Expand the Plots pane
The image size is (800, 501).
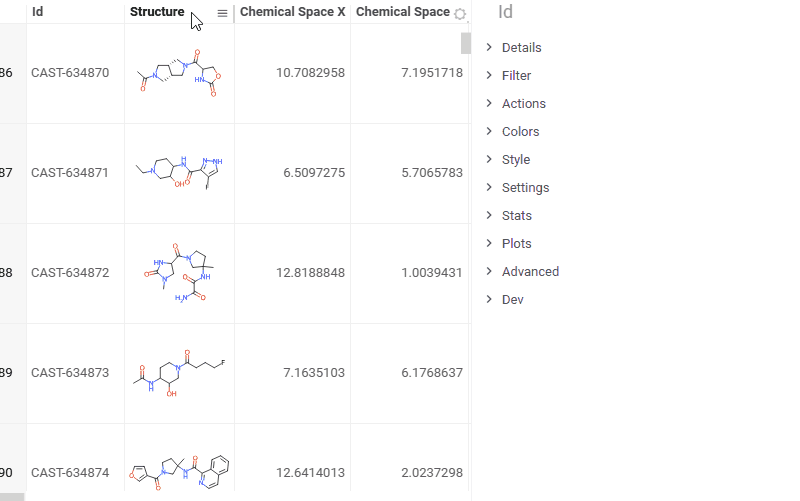pyautogui.click(x=516, y=244)
